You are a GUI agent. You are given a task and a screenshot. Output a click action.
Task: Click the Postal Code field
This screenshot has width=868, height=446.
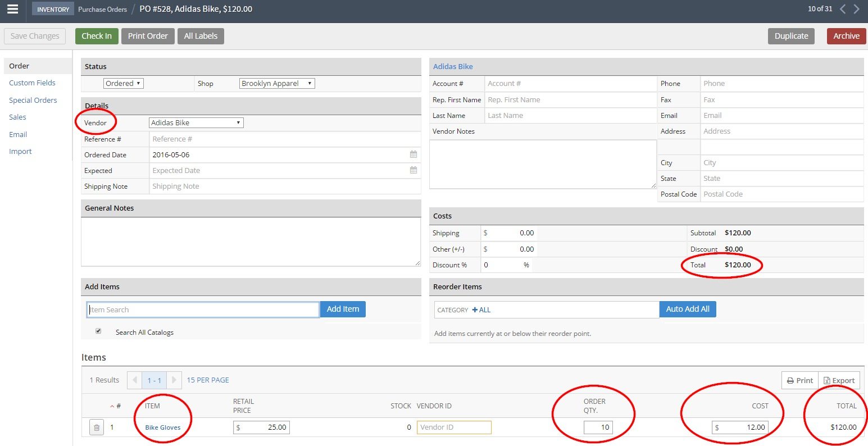click(x=782, y=194)
